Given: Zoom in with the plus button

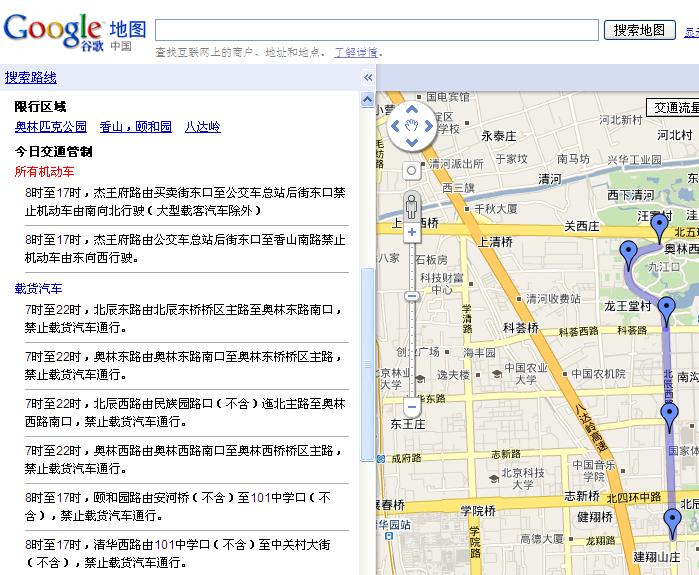Looking at the screenshot, I should coord(412,232).
